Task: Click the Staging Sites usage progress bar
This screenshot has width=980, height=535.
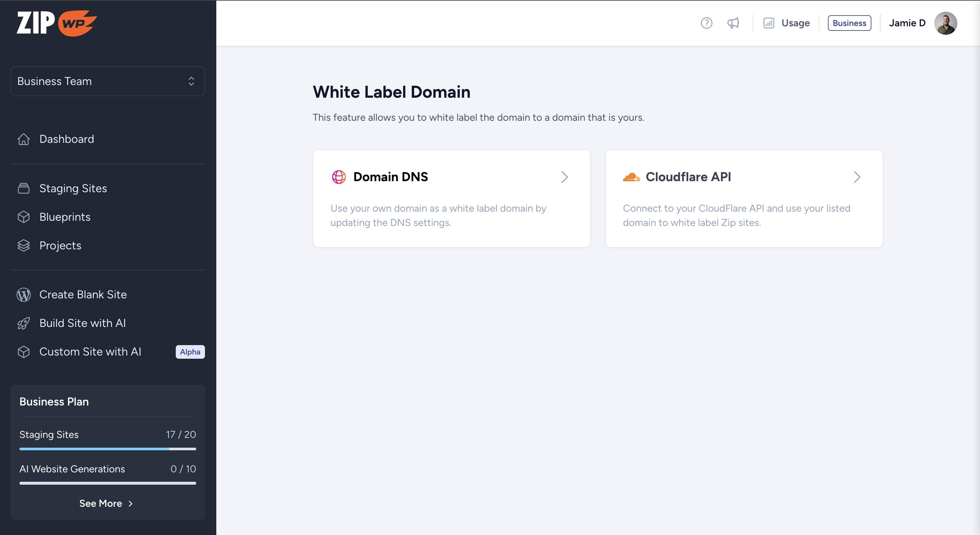Action: [108, 449]
